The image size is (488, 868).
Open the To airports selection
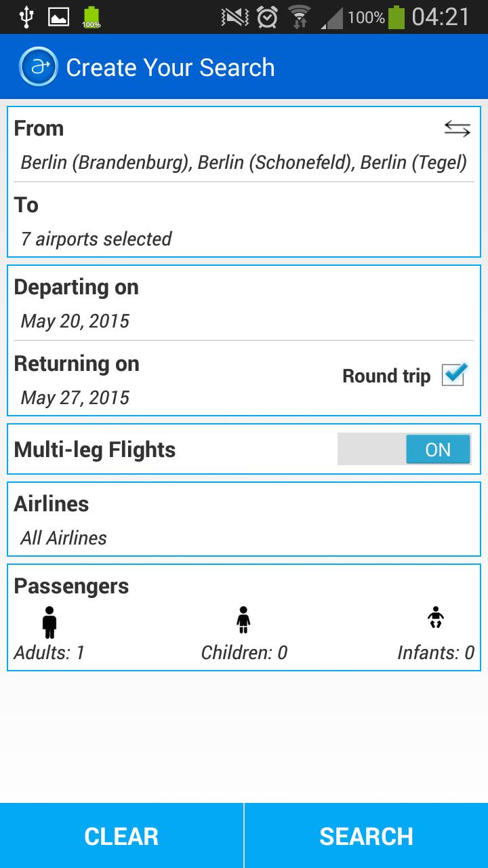[x=96, y=239]
